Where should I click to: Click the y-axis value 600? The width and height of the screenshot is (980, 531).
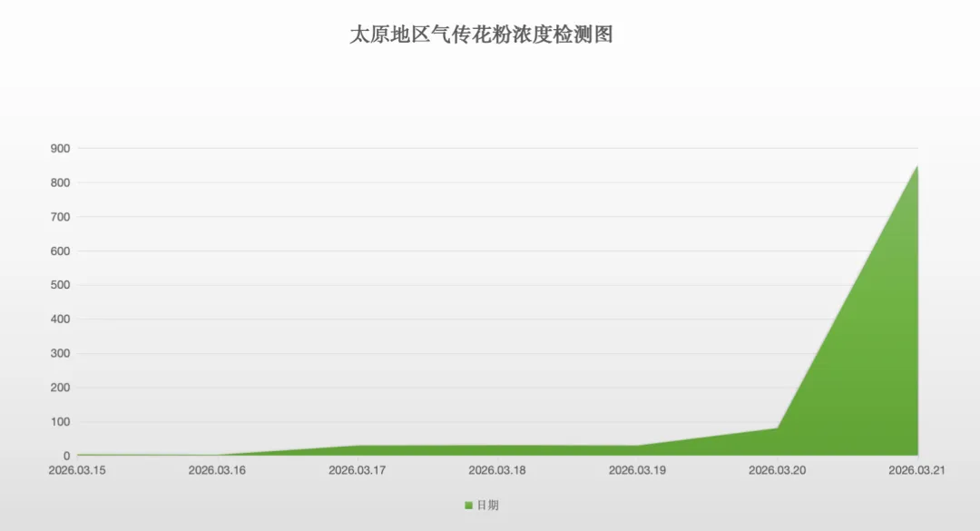tap(60, 251)
